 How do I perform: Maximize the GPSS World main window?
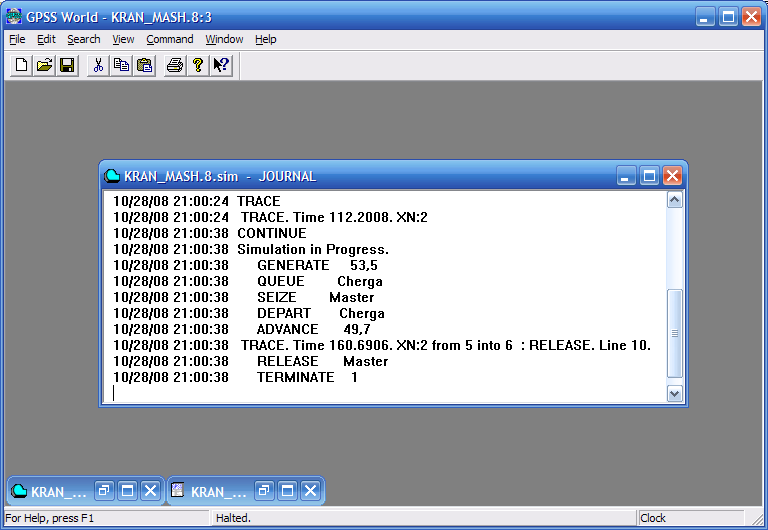pyautogui.click(x=728, y=17)
